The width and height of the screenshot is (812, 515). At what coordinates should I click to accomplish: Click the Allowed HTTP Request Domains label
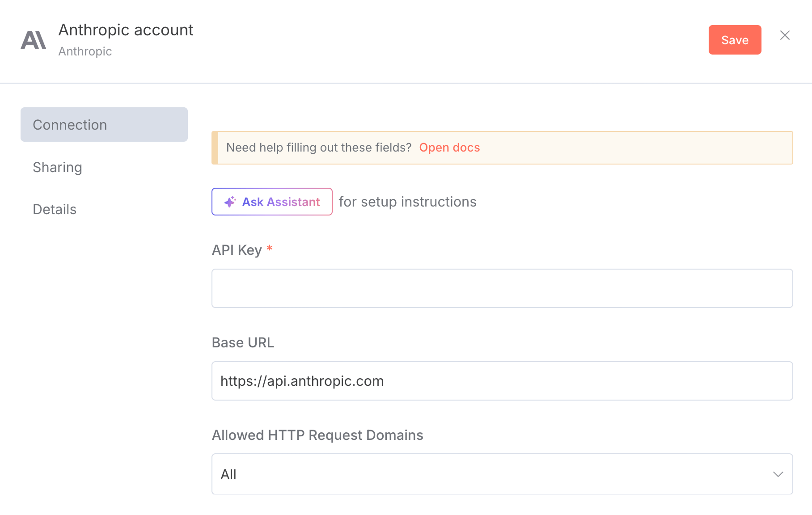tap(317, 435)
